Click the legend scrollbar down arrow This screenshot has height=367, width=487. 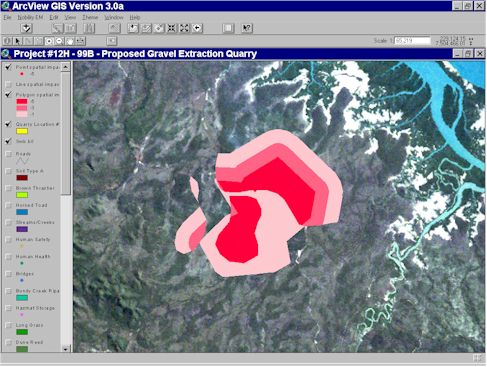pos(66,349)
